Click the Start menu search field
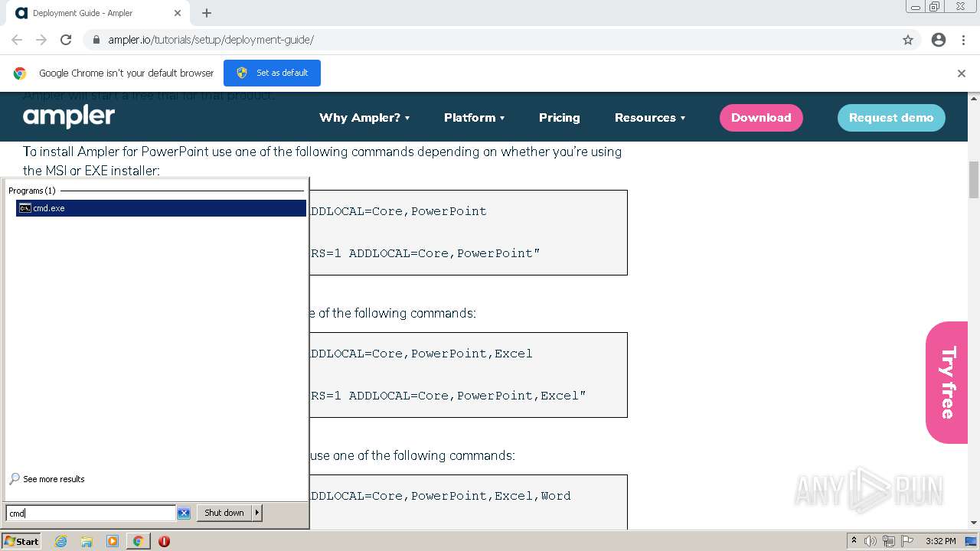The image size is (980, 551). click(90, 514)
